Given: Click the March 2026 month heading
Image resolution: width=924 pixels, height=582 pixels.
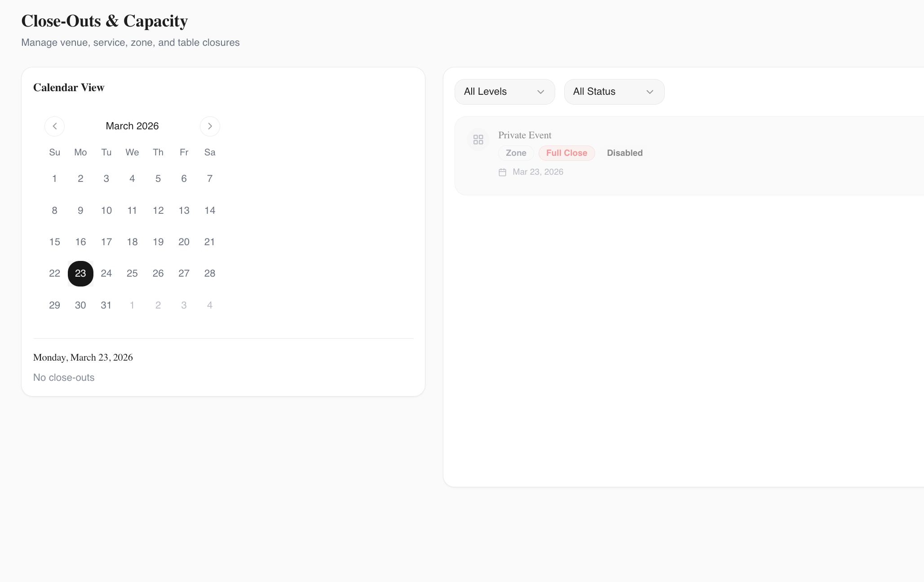Looking at the screenshot, I should [x=132, y=126].
